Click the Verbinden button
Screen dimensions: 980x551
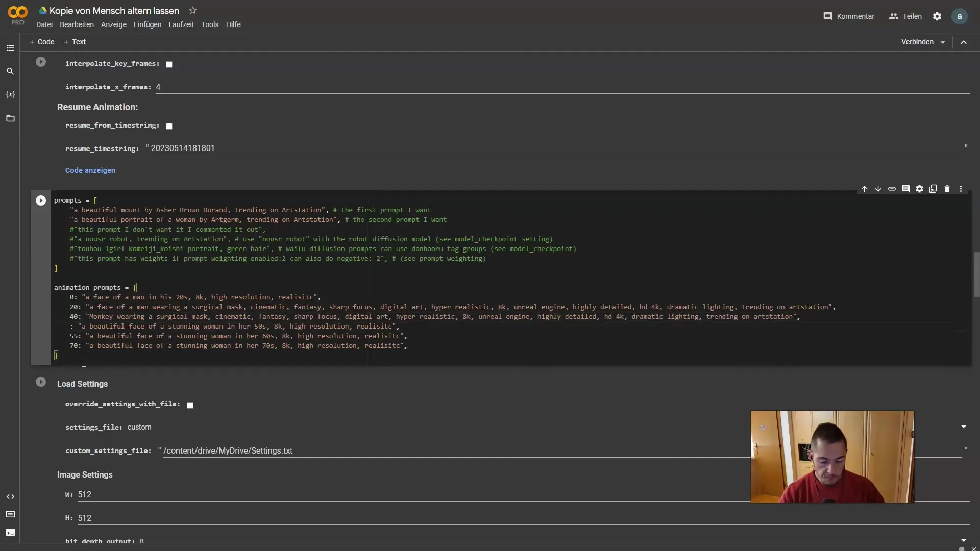(917, 42)
